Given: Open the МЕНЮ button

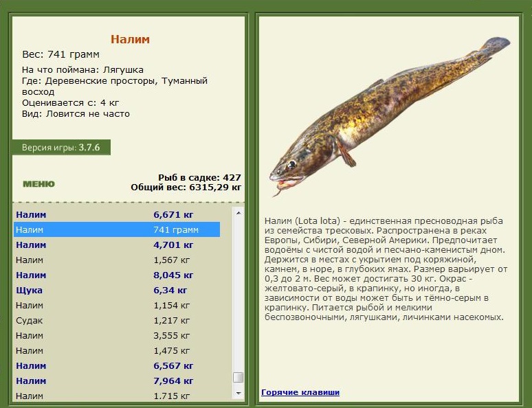Looking at the screenshot, I should tap(38, 184).
